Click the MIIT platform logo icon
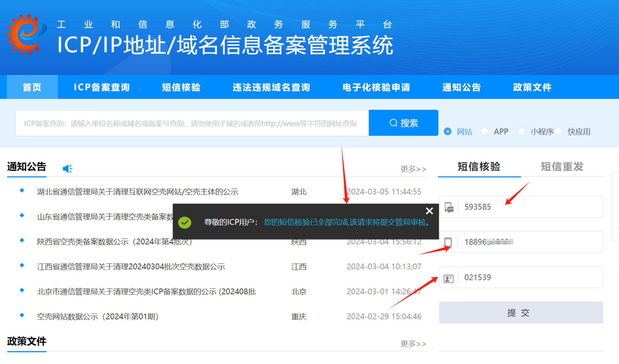Screen dimensions: 619x364 27,34
